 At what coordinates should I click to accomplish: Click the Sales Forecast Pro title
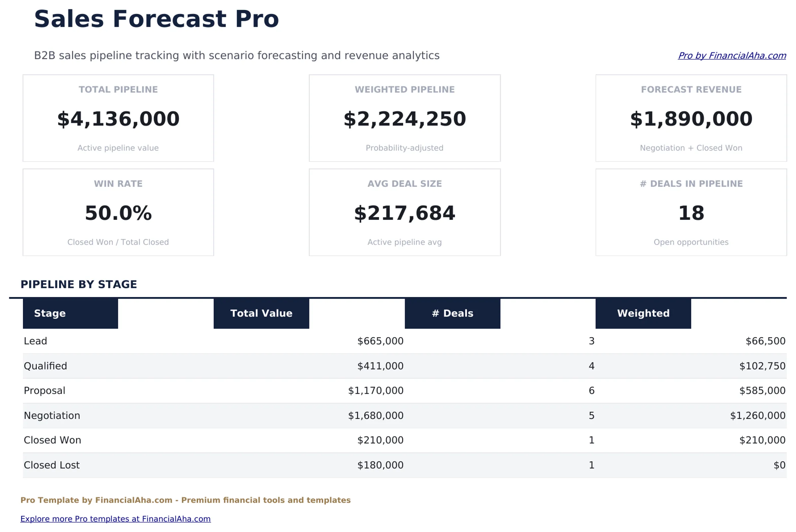156,19
